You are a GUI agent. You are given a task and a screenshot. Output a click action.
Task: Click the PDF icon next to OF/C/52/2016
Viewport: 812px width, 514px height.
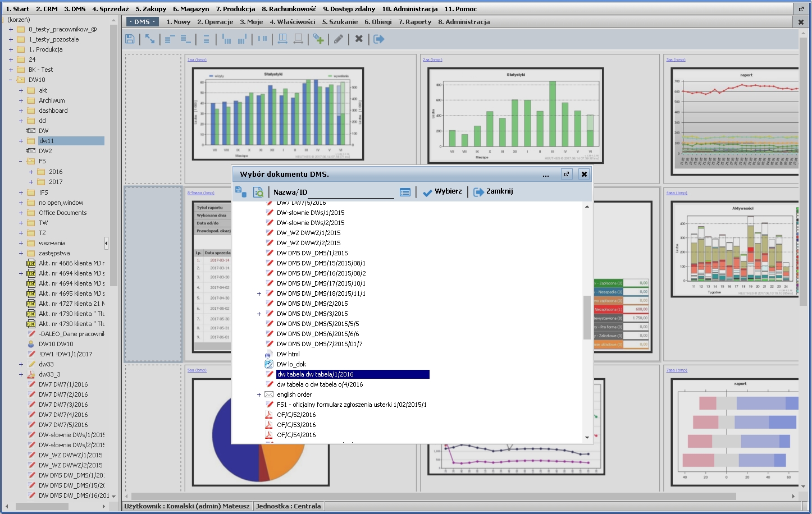[x=269, y=415]
